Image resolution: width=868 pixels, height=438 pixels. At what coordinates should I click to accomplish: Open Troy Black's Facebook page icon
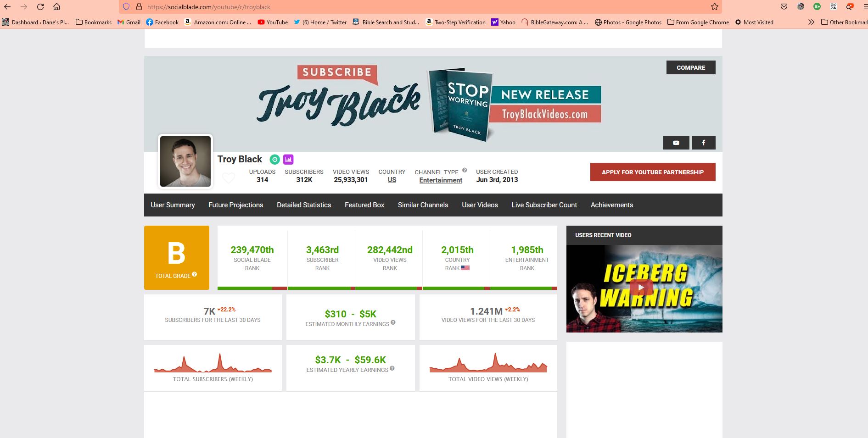[x=703, y=143]
